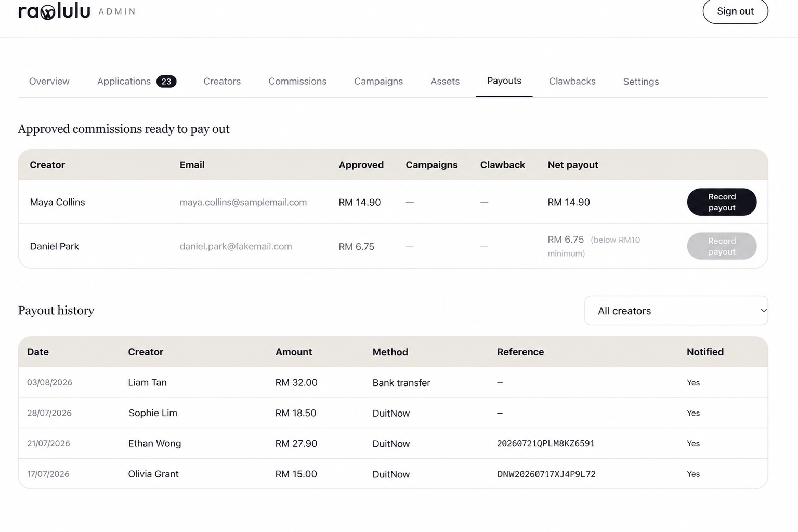
Task: Click the date 17/07/2026
Action: coord(48,474)
